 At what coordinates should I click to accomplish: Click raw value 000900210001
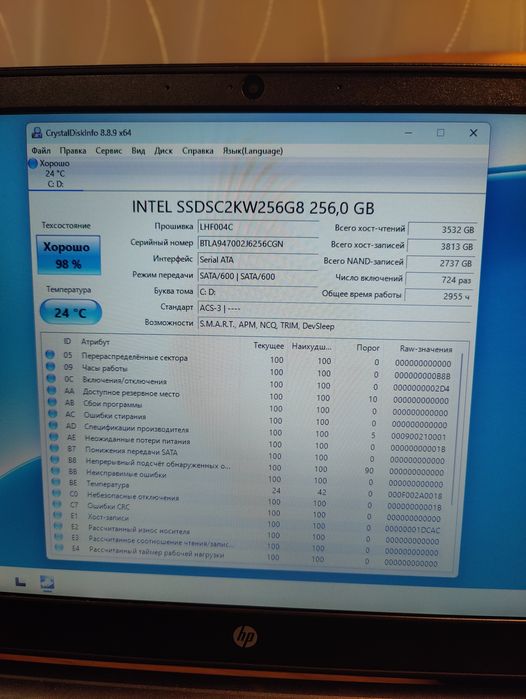(418, 437)
